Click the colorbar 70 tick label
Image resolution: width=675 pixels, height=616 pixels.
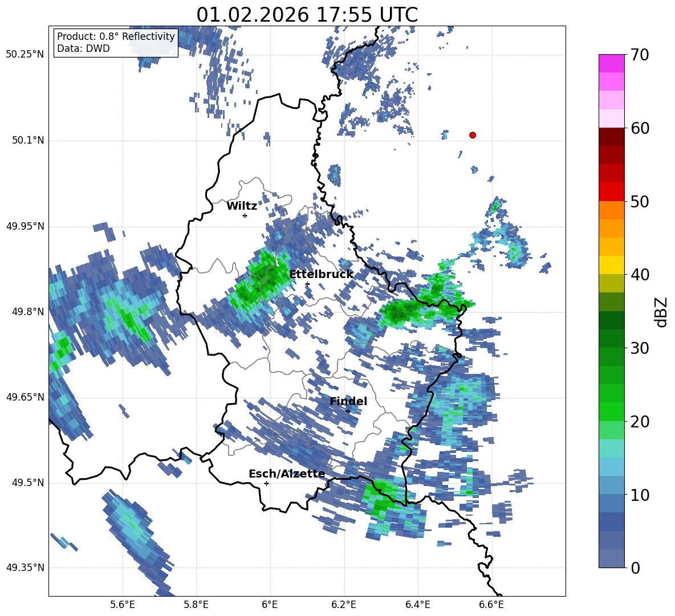coord(640,55)
